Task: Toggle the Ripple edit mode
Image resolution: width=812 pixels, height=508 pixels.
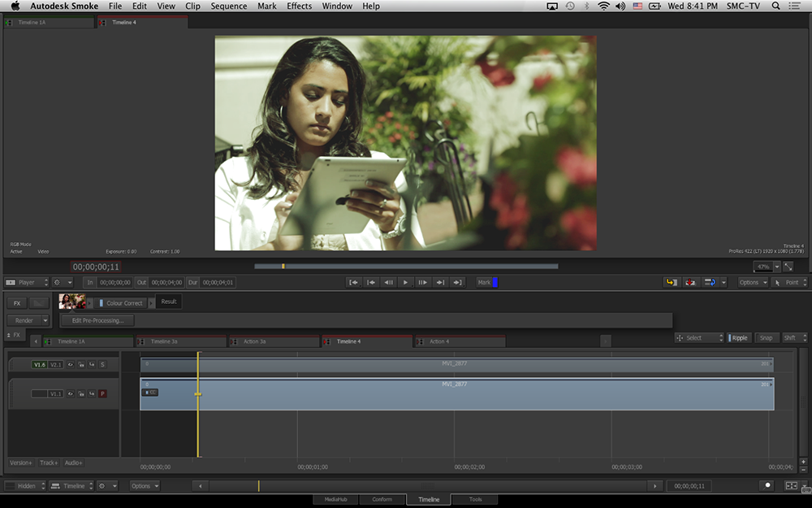Action: tap(739, 337)
